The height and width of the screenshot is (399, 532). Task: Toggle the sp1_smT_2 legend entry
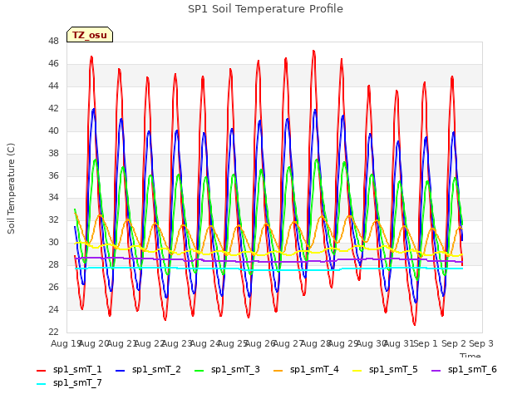(x=148, y=369)
